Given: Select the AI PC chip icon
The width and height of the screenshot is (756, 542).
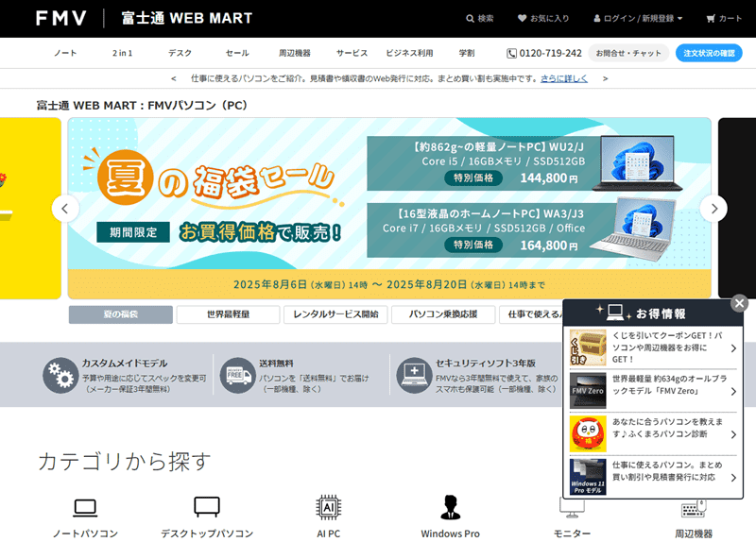Looking at the screenshot, I should point(328,507).
